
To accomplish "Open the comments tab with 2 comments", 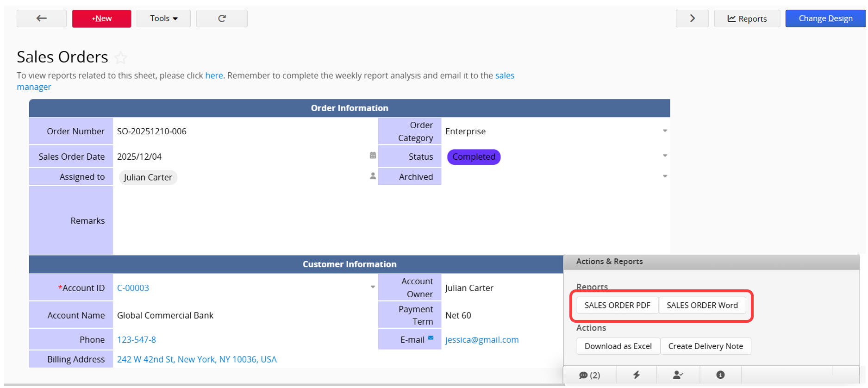I will (589, 375).
